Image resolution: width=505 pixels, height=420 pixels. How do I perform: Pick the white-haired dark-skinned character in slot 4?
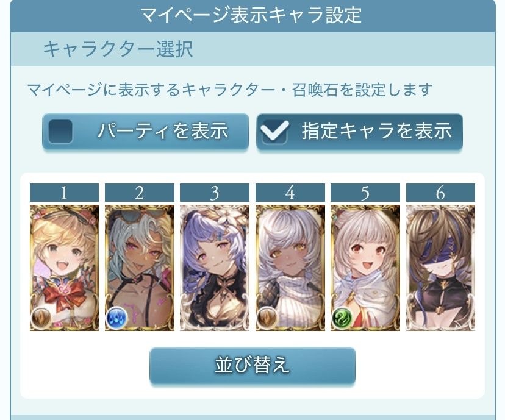pyautogui.click(x=290, y=268)
